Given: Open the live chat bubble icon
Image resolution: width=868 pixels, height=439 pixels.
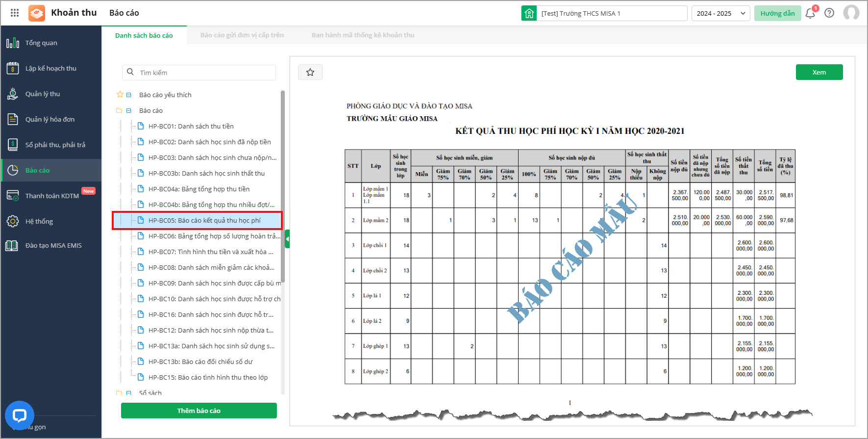Looking at the screenshot, I should click(20, 416).
